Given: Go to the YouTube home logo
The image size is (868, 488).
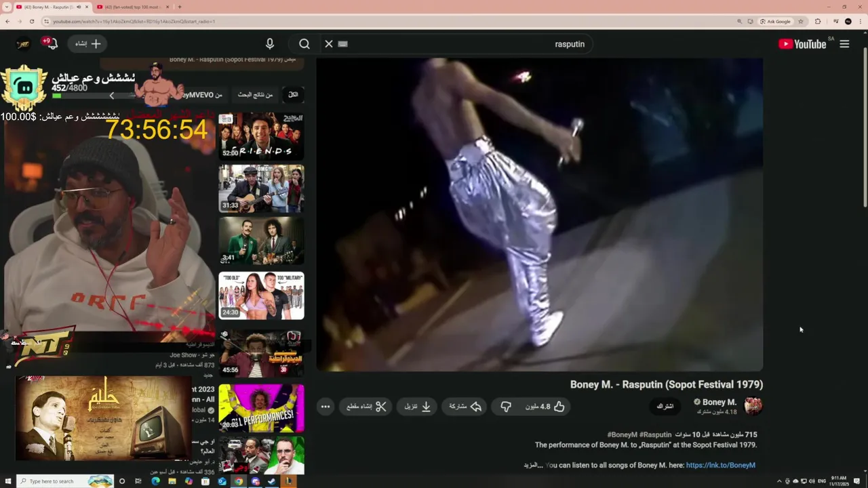Looking at the screenshot, I should [803, 44].
